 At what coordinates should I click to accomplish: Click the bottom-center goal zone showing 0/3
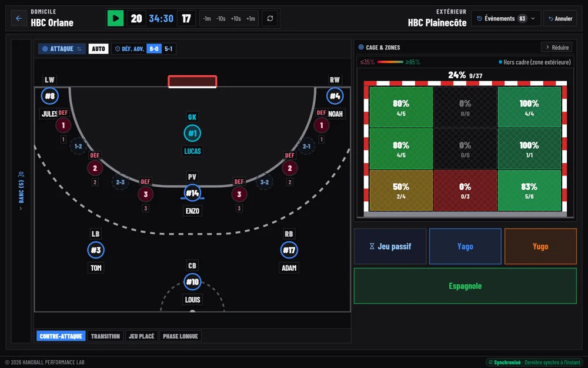point(465,190)
